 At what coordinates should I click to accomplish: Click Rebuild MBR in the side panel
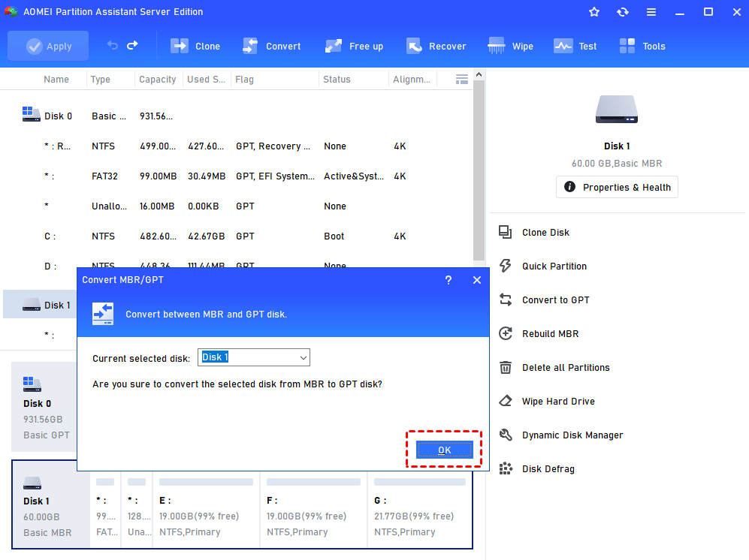coord(550,334)
